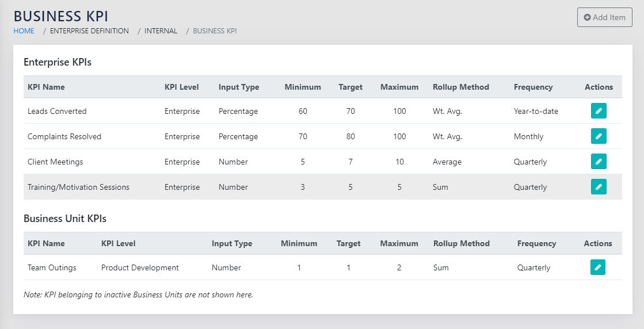
Task: Click the Year-to-date frequency cell
Action: point(536,112)
